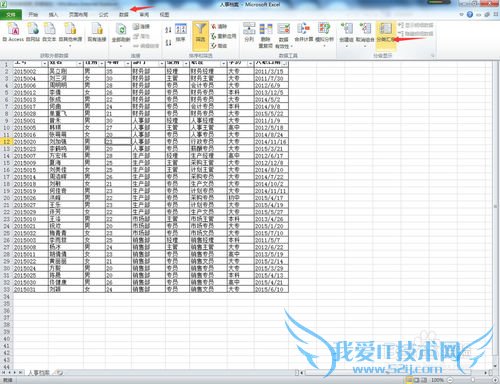Click the Data Validation icon
This screenshot has width=500, height=384.
tap(284, 29)
